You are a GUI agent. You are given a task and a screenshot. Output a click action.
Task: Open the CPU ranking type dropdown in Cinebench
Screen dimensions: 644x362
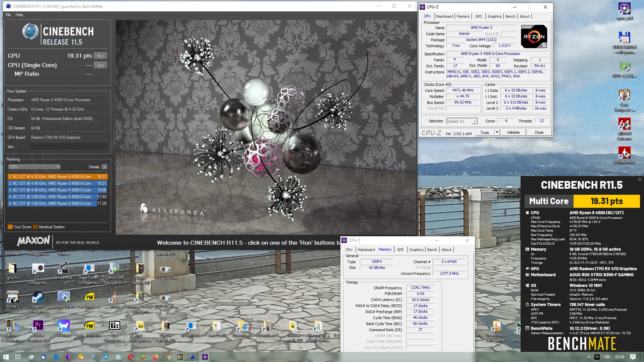[x=34, y=167]
